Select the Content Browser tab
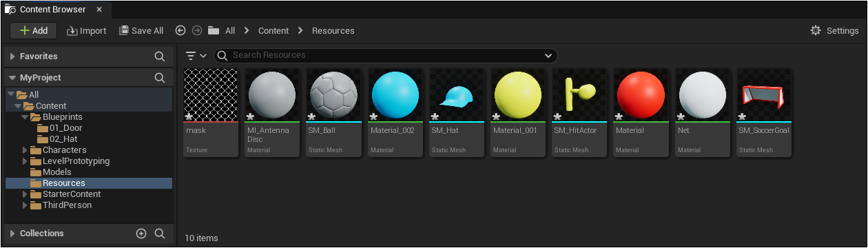 (x=54, y=10)
